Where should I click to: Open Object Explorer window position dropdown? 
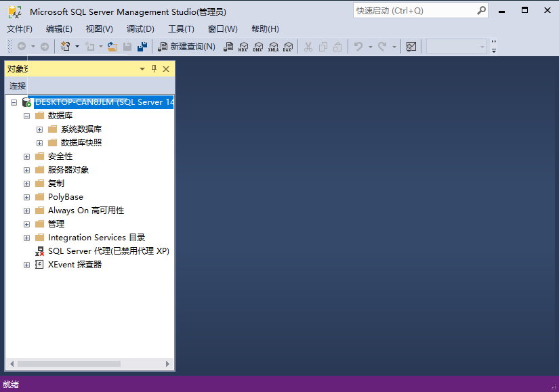pyautogui.click(x=142, y=69)
